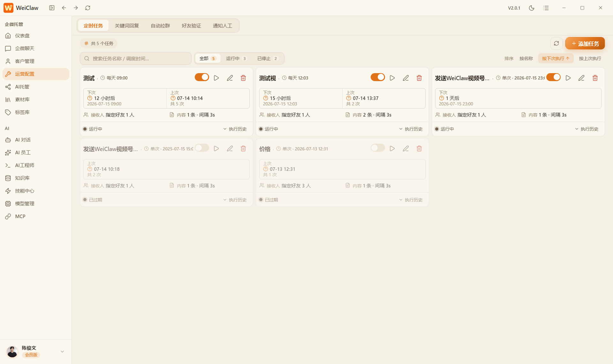Switch to 关键词回复 tab
This screenshot has height=364, width=613.
(x=127, y=26)
